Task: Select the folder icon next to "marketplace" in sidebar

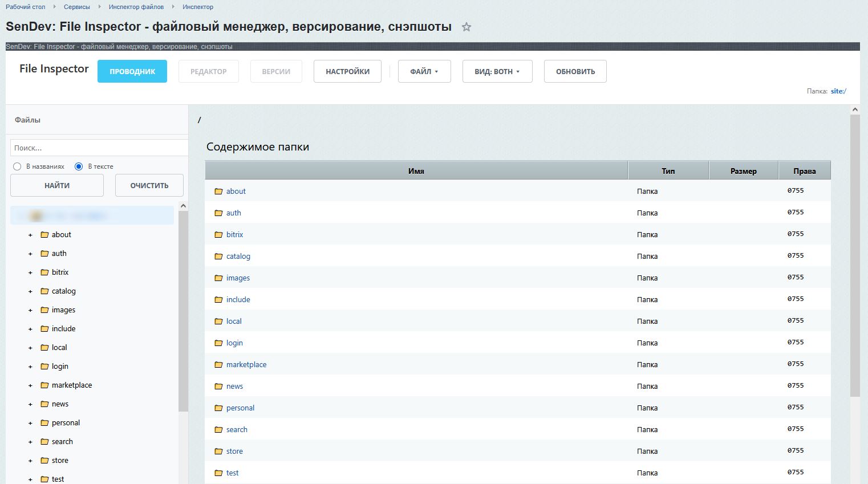Action: (44, 385)
